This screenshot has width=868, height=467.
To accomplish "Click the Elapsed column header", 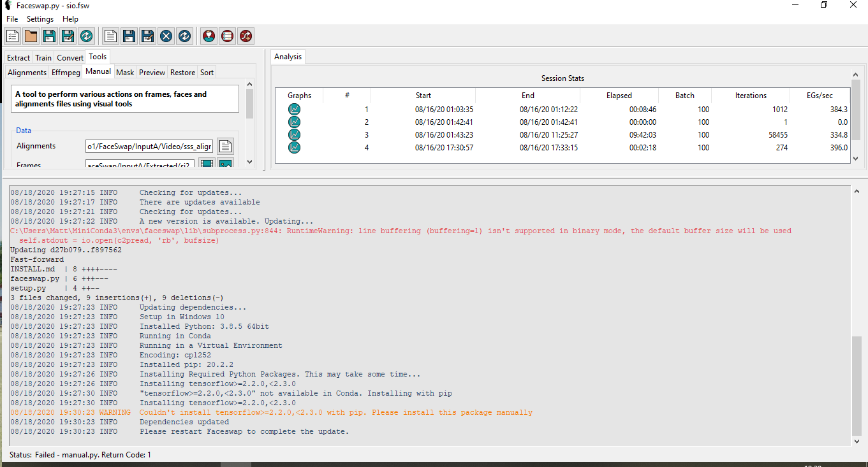I will (619, 96).
